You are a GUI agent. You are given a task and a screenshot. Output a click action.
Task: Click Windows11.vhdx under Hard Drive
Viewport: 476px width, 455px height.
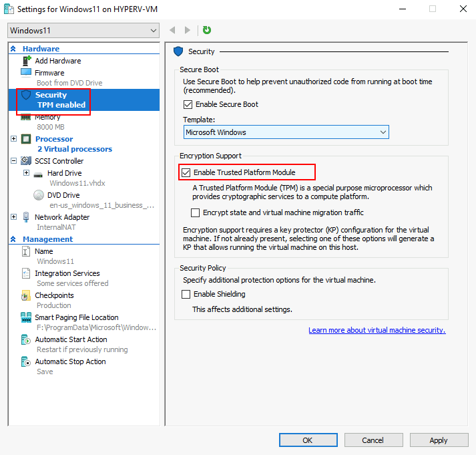tap(77, 183)
